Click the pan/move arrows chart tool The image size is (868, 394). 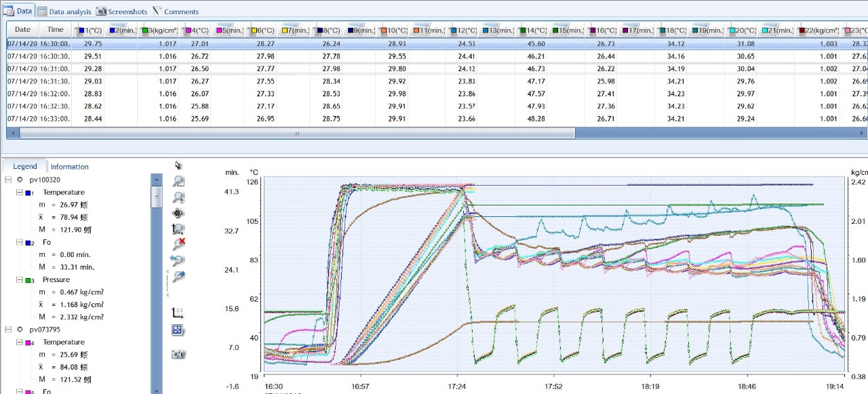[178, 213]
